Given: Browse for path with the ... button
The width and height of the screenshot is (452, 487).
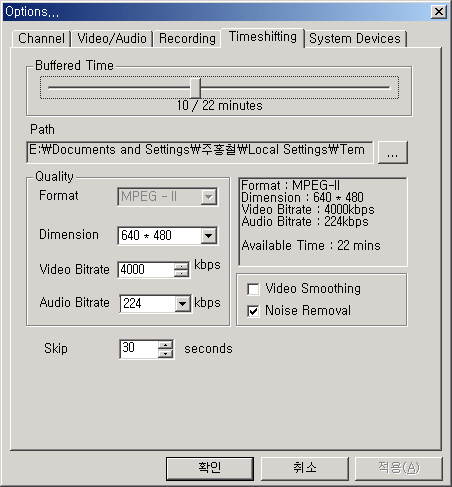Looking at the screenshot, I should click(393, 152).
